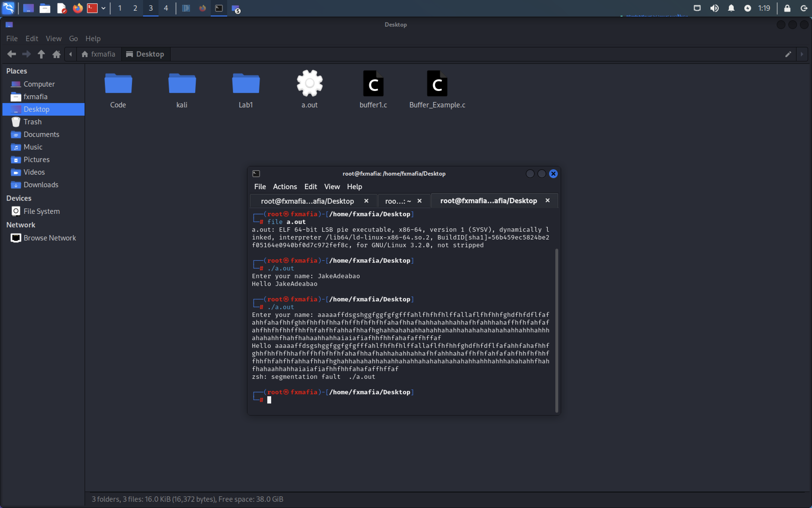Open the Go menu in file manager
The height and width of the screenshot is (508, 812).
(73, 39)
